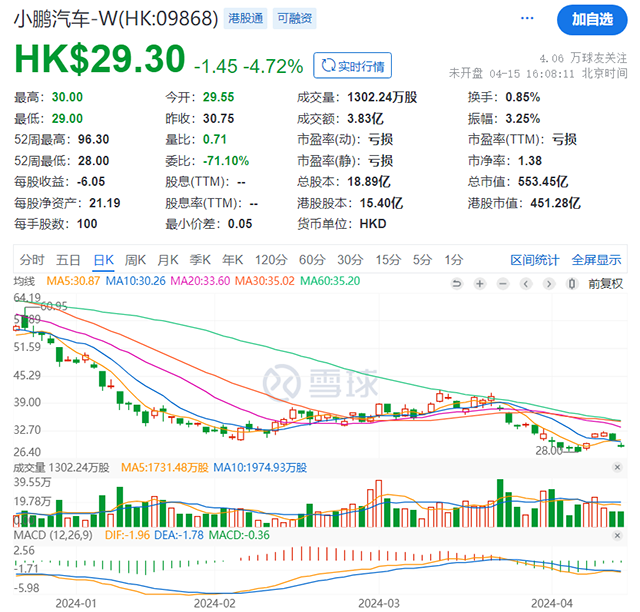Select the 月K chart tab
This screenshot has height=612, width=640.
[x=168, y=260]
